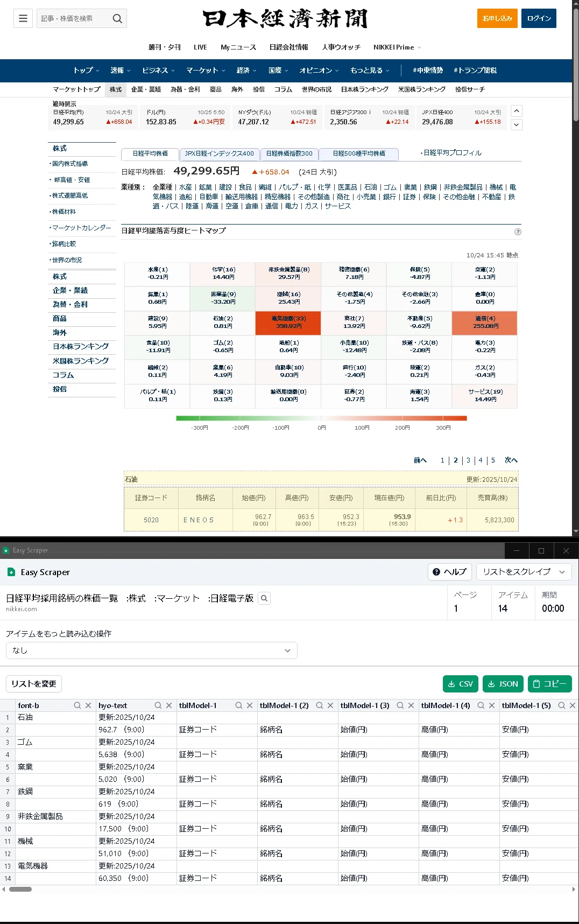579x924 pixels.
Task: Go to page 3 in pagination
Action: tap(468, 460)
